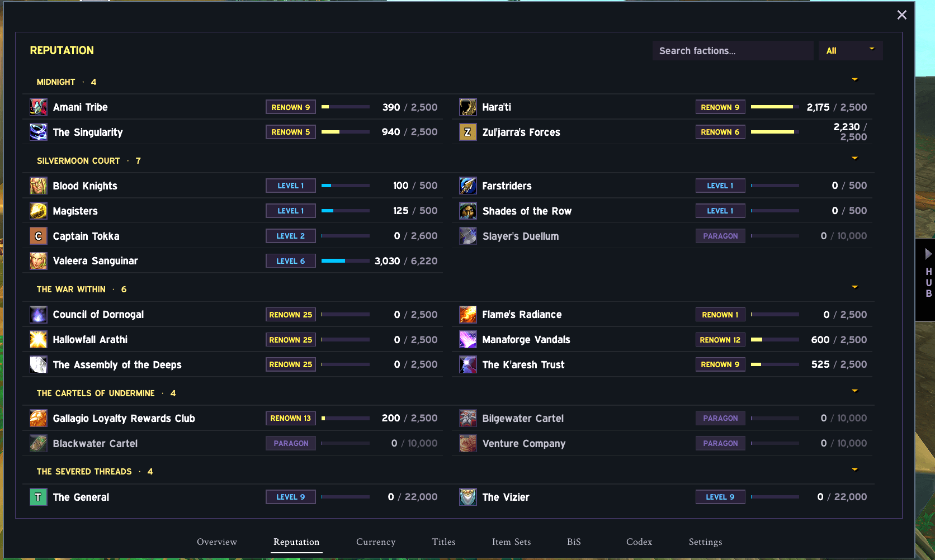
Task: Open the Item Sets tab
Action: (511, 542)
